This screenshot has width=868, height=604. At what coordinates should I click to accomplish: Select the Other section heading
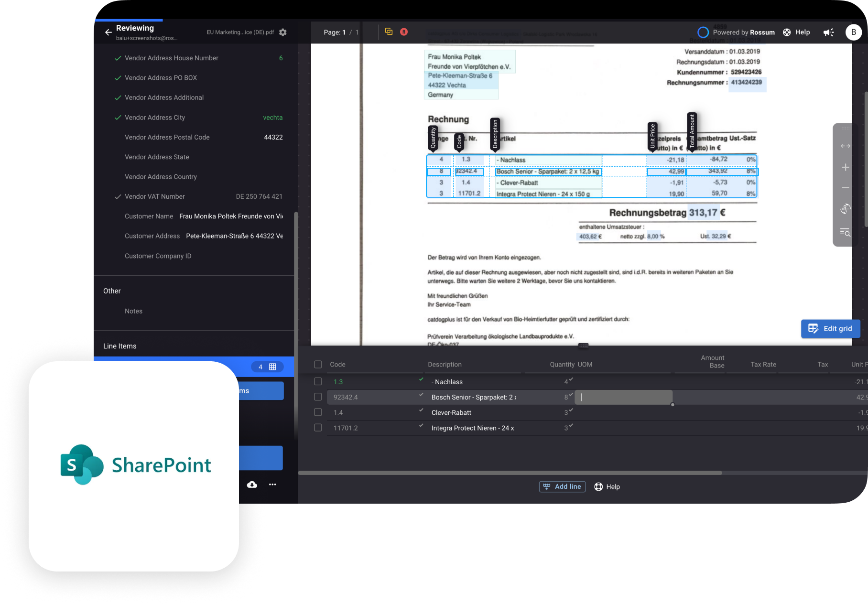[x=112, y=291]
